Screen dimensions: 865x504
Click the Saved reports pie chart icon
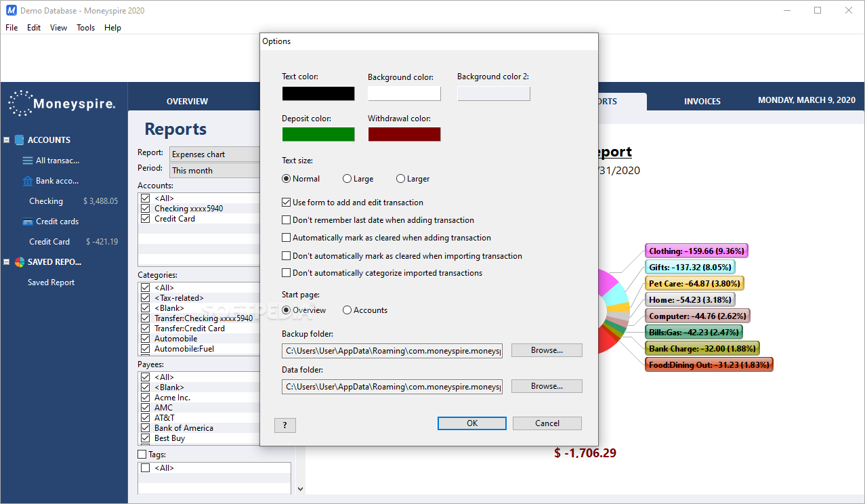click(x=19, y=262)
